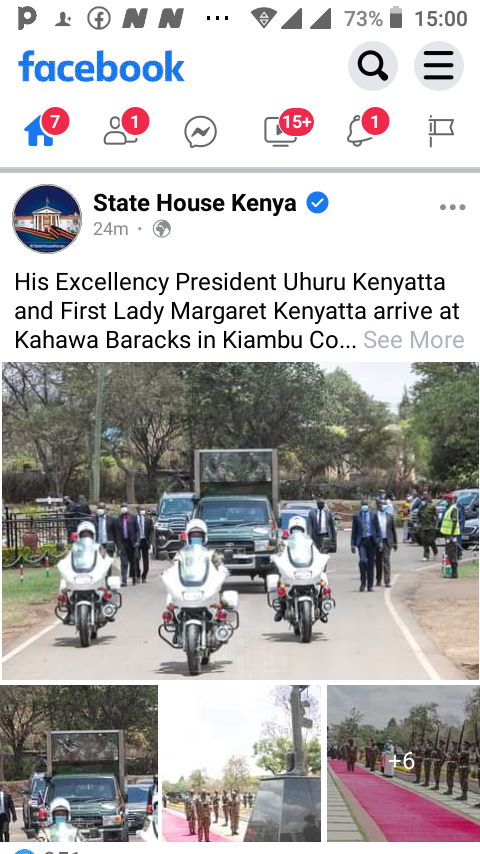The image size is (480, 854).
Task: Open the 24m post timestamp
Action: (111, 229)
